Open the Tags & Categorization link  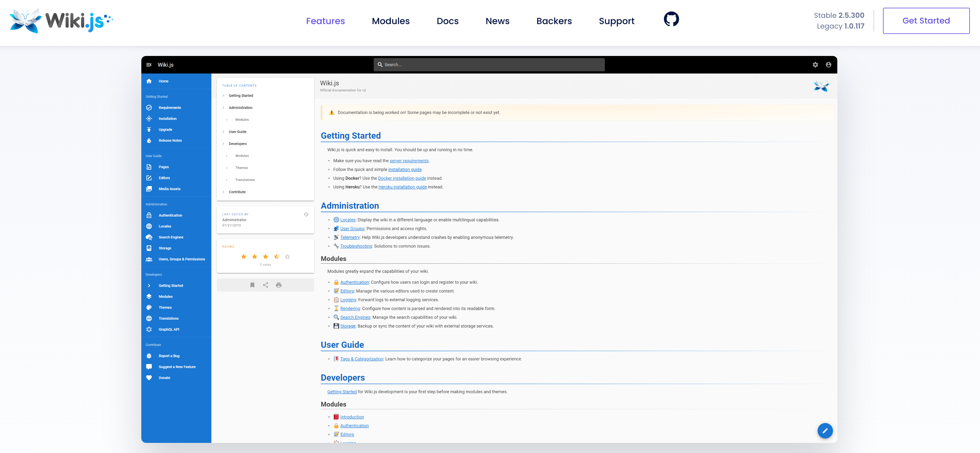click(x=361, y=359)
